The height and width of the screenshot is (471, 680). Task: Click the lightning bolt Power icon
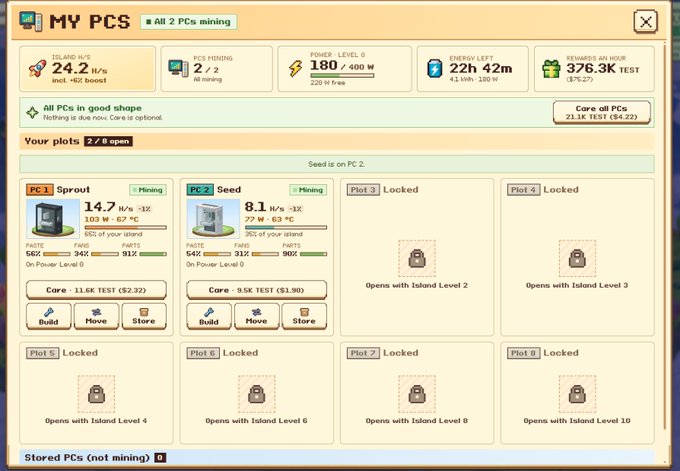click(296, 69)
